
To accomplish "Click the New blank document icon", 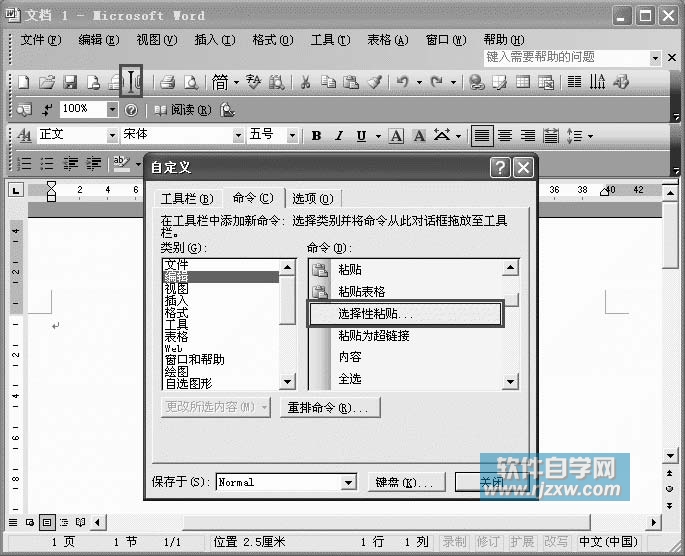I will click(x=24, y=82).
